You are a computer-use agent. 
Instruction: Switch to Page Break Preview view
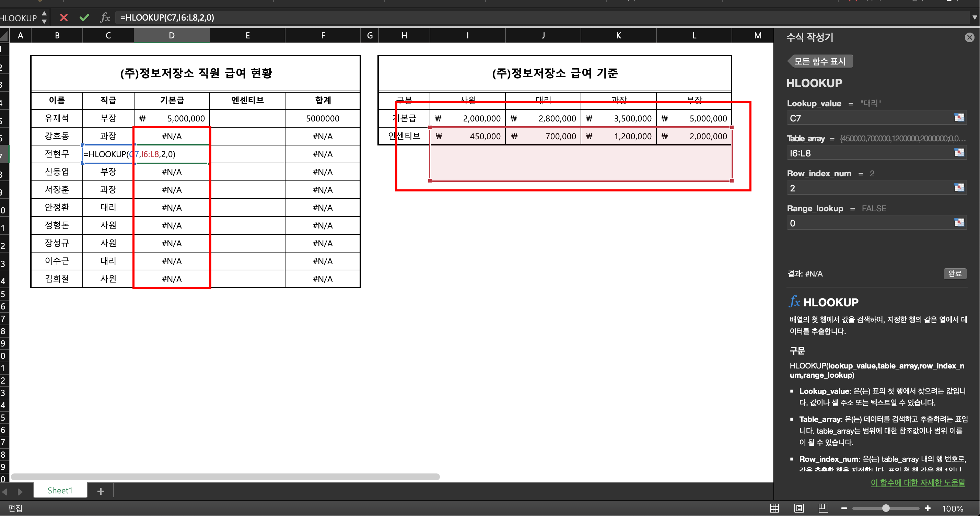pyautogui.click(x=823, y=508)
